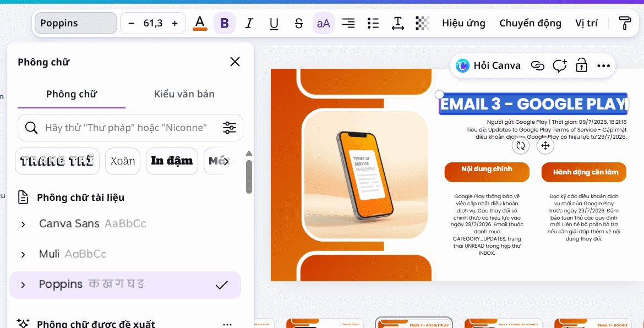The image size is (644, 328).
Task: Click the font list scrollbar thumb
Action: tap(249, 177)
